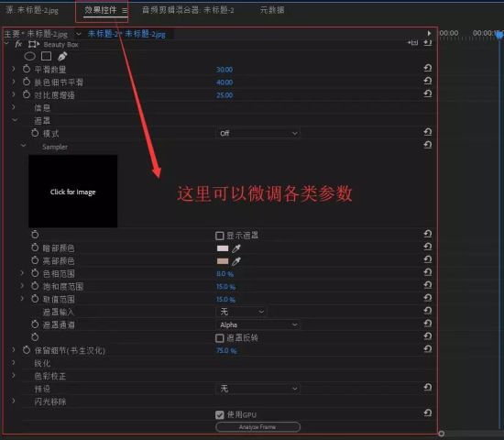Expand the 色彩校正 section

coord(14,375)
